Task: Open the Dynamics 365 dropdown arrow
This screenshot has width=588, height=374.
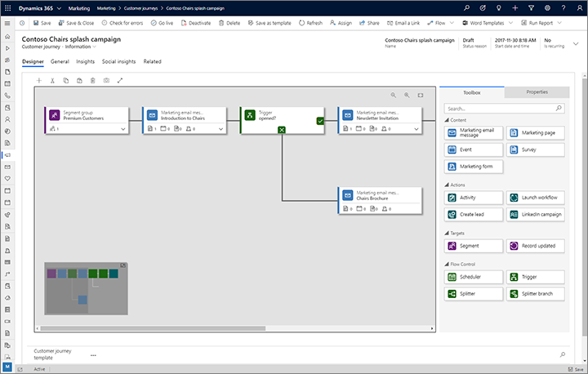Action: (59, 8)
